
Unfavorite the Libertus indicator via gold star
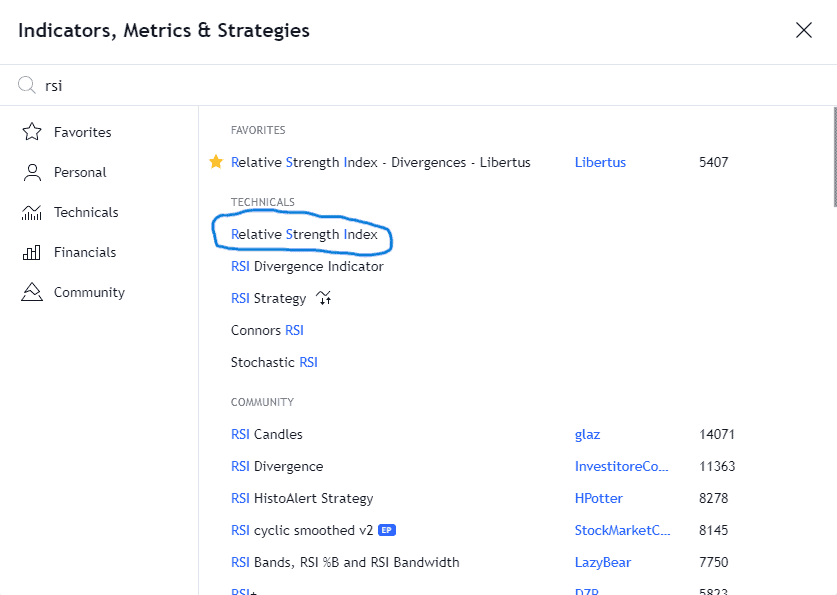point(216,162)
